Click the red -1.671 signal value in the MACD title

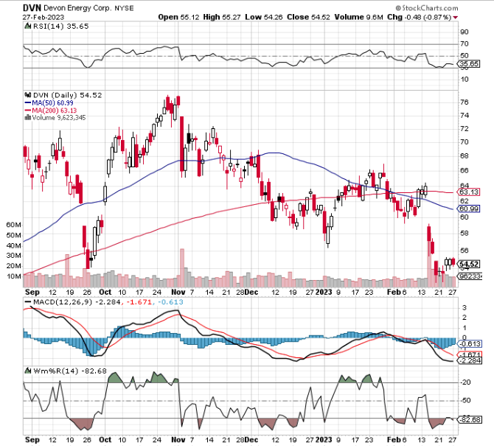(x=140, y=302)
